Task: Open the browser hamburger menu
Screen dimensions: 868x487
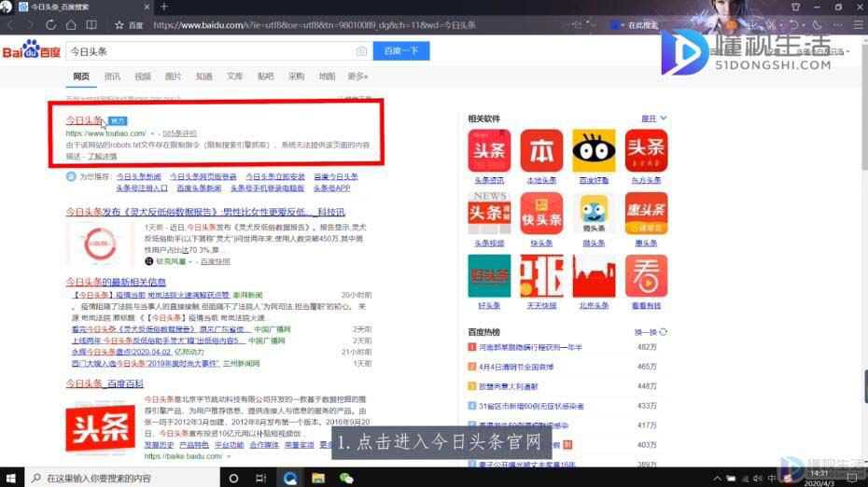Action: (858, 25)
